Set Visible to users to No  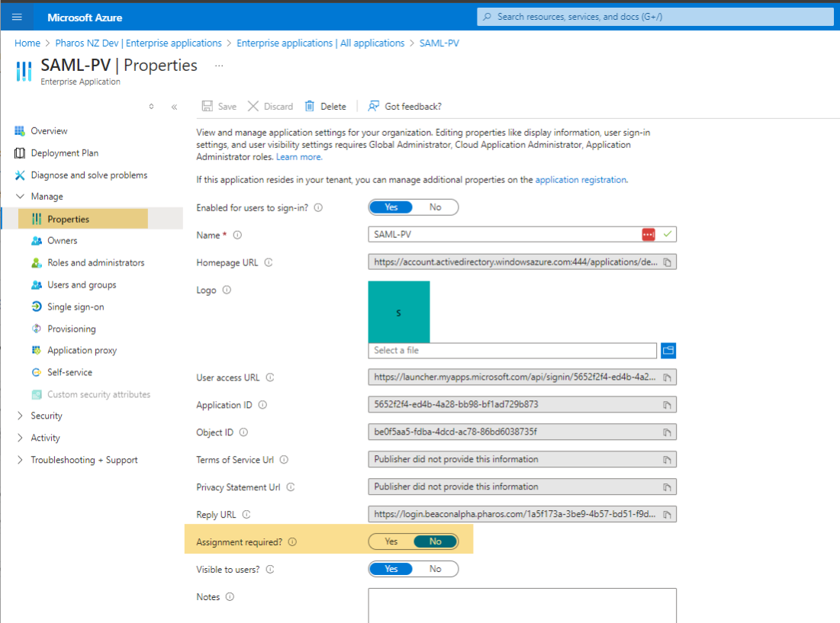[x=435, y=569]
